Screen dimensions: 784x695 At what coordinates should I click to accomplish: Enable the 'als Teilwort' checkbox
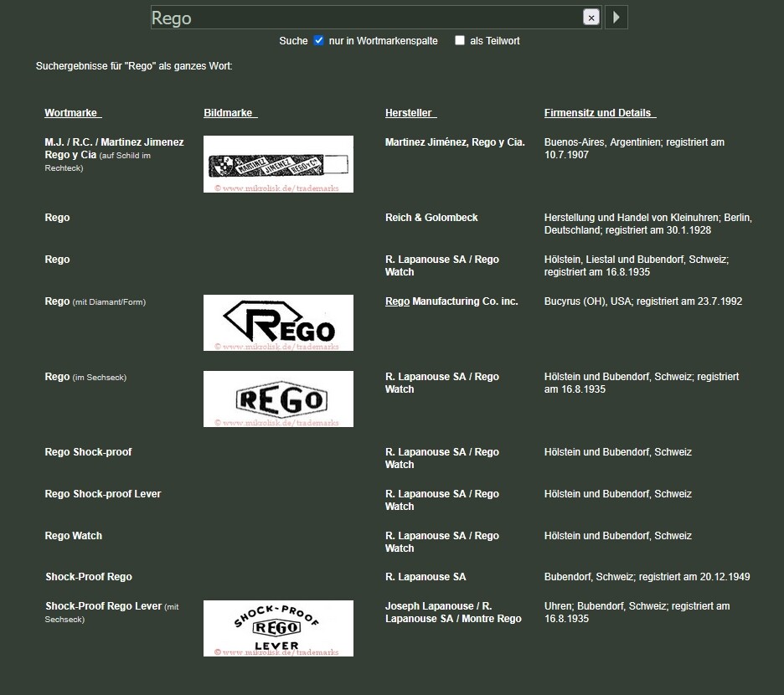[x=460, y=40]
